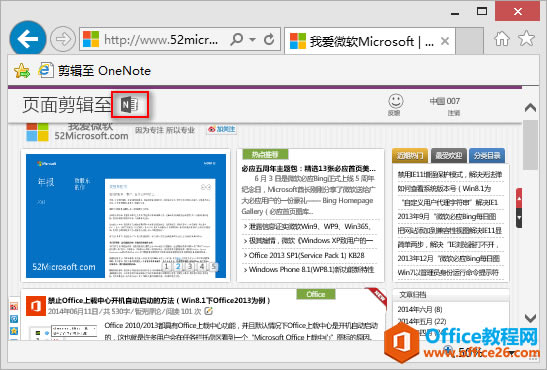Click the red Office article icon

pyautogui.click(x=36, y=306)
